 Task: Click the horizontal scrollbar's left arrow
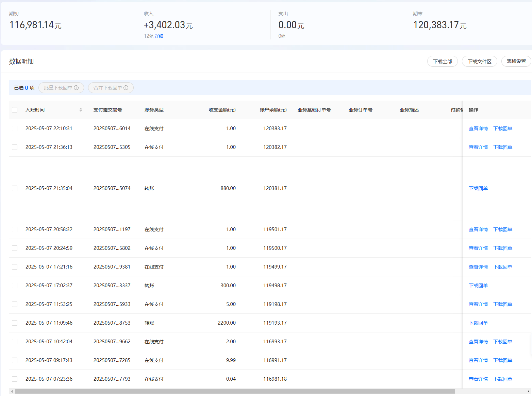[12, 391]
